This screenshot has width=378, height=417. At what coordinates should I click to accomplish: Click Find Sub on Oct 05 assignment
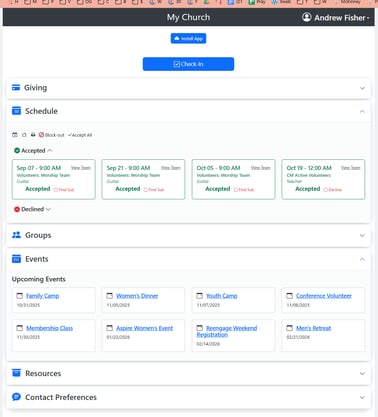(244, 190)
